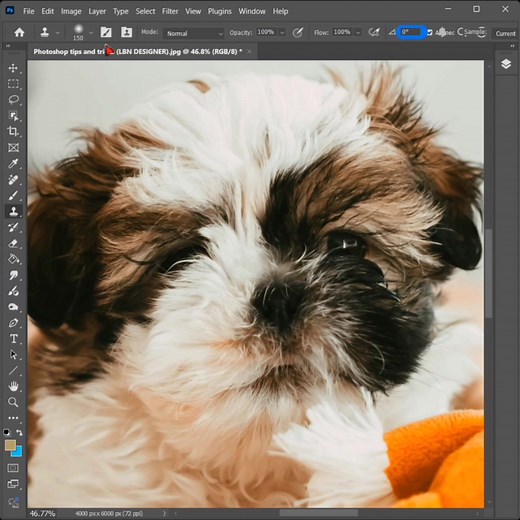This screenshot has height=520, width=520.
Task: Select the Sponge-like tool below Dodge
Action: tap(13, 307)
